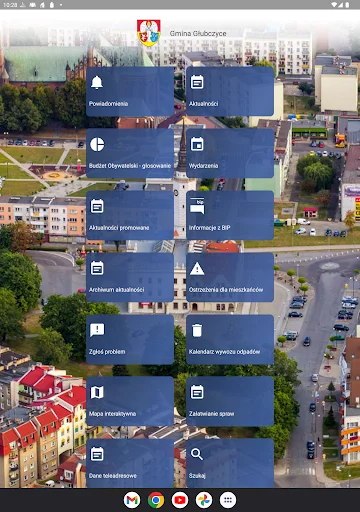Tap the Aktualności news icon
The height and width of the screenshot is (512, 360).
click(x=197, y=82)
